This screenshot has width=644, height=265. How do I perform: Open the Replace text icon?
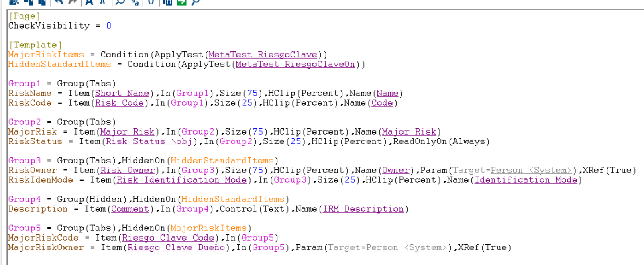coord(135,2)
